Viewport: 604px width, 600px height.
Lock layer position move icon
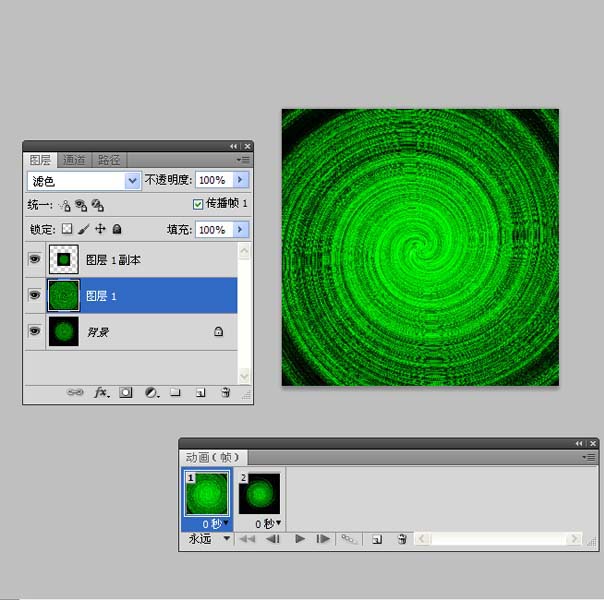[x=100, y=229]
